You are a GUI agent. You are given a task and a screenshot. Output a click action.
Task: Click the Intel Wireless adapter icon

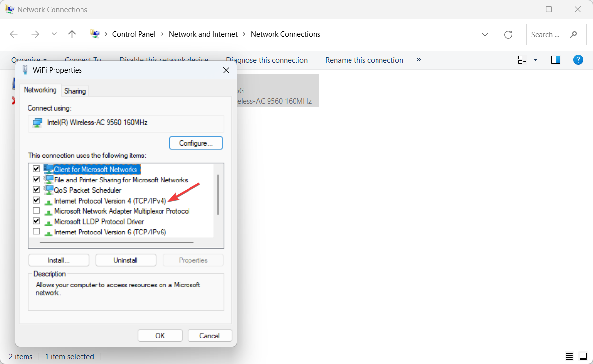pos(37,123)
